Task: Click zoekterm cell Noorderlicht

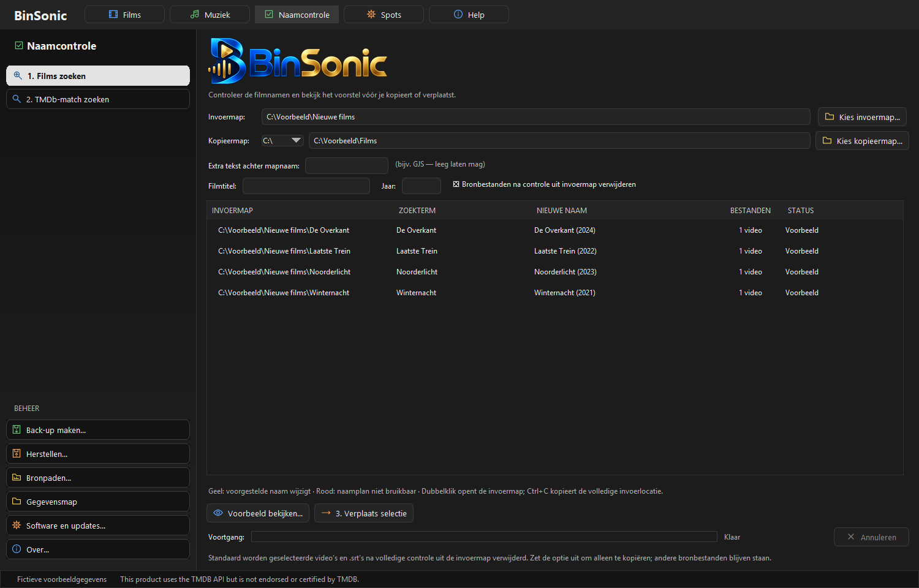Action: 417,272
